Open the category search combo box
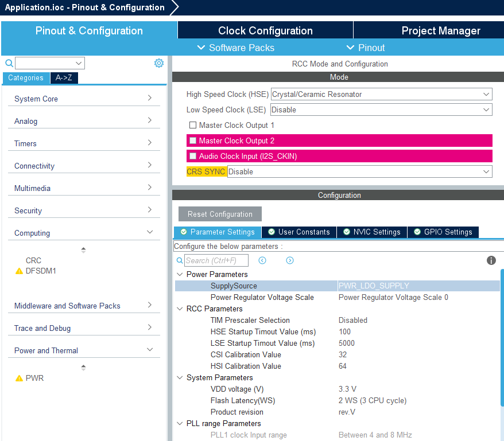Screen dimensions: 504x441 click(50, 63)
